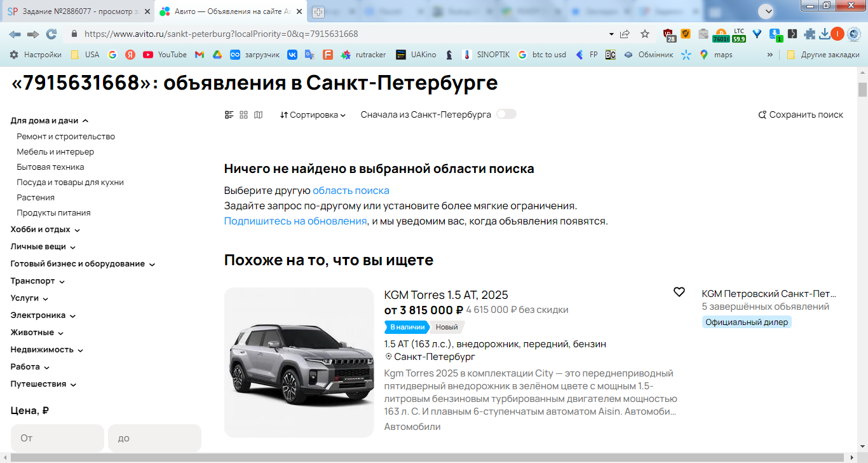Screen dimensions: 868x463
Task: Open 'Бытовая техника' subcategory
Action: [51, 167]
